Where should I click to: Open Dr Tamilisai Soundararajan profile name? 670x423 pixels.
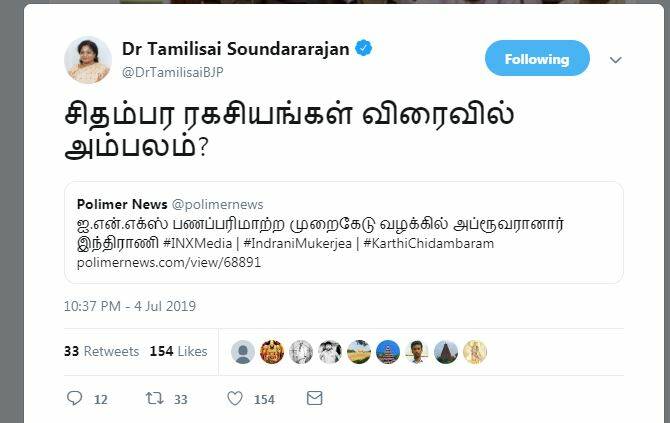click(235, 49)
